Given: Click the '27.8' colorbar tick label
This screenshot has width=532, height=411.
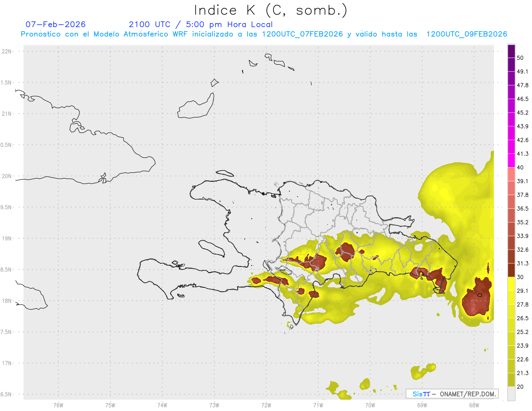Looking at the screenshot, I should click(523, 305).
